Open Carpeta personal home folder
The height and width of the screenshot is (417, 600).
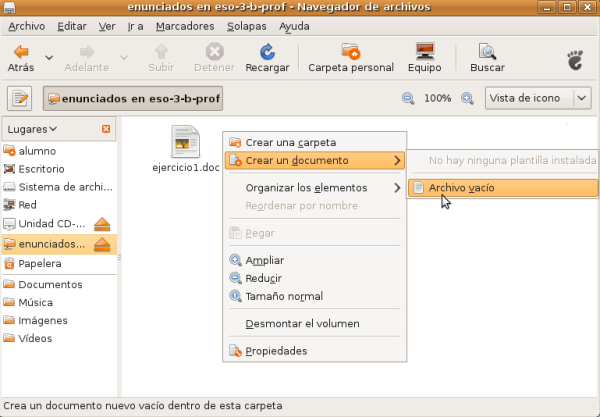[x=350, y=51]
